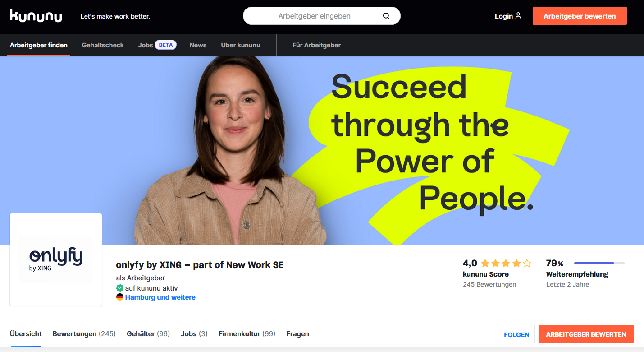Click the star rating icons
This screenshot has width=644, height=352.
[506, 263]
